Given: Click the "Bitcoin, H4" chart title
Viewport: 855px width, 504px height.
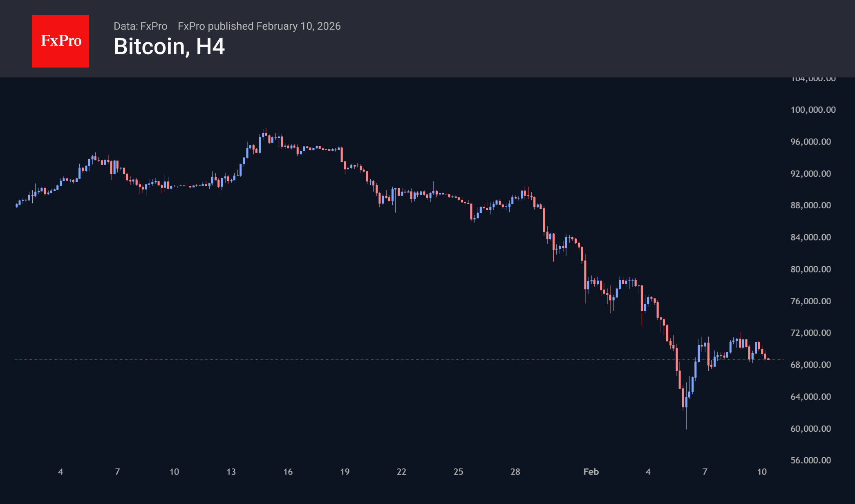Looking at the screenshot, I should coord(169,47).
